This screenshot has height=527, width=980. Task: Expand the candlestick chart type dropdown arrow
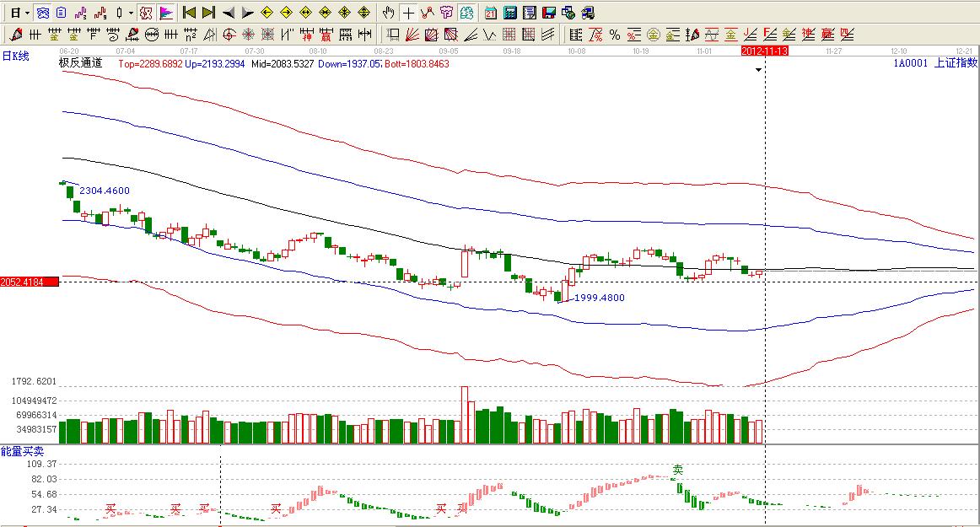pyautogui.click(x=131, y=13)
